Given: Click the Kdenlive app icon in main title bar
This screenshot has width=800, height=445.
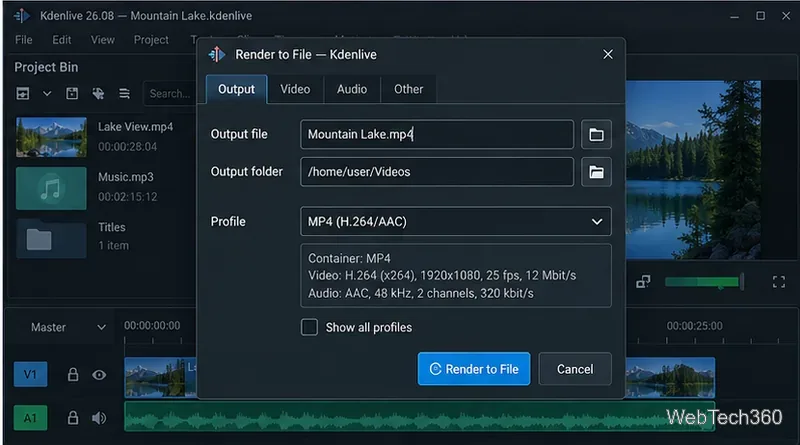Looking at the screenshot, I should (22, 16).
